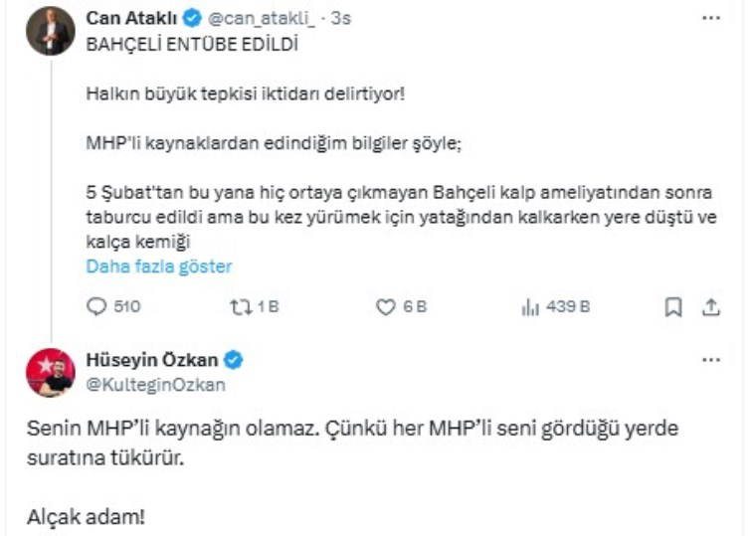
Task: Retweet Can Ataklı's post
Action: pos(240,307)
